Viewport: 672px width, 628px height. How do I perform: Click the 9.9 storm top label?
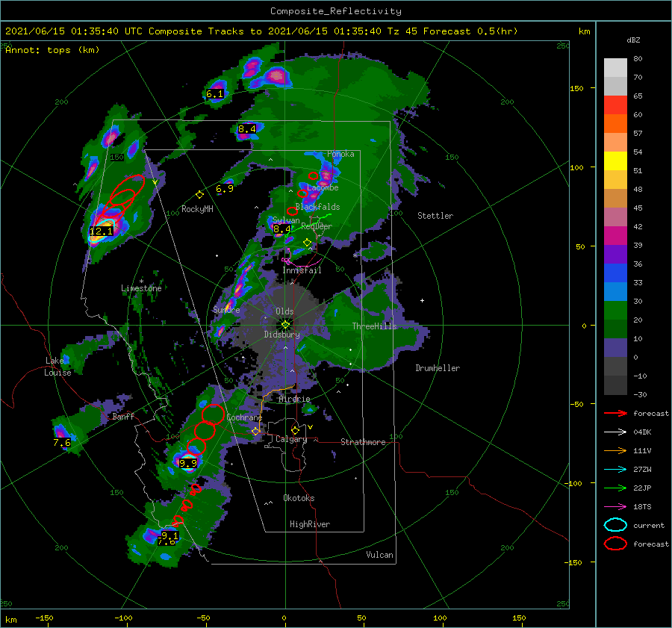click(x=187, y=464)
